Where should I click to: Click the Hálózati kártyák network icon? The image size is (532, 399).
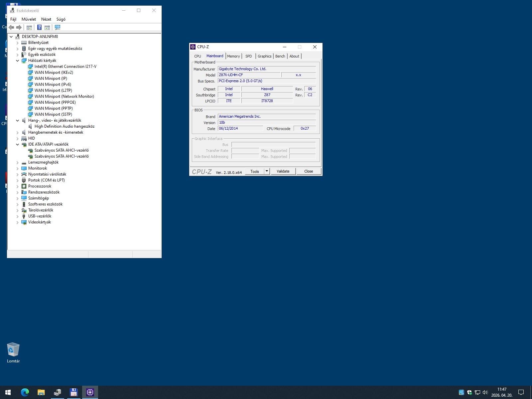coord(24,61)
